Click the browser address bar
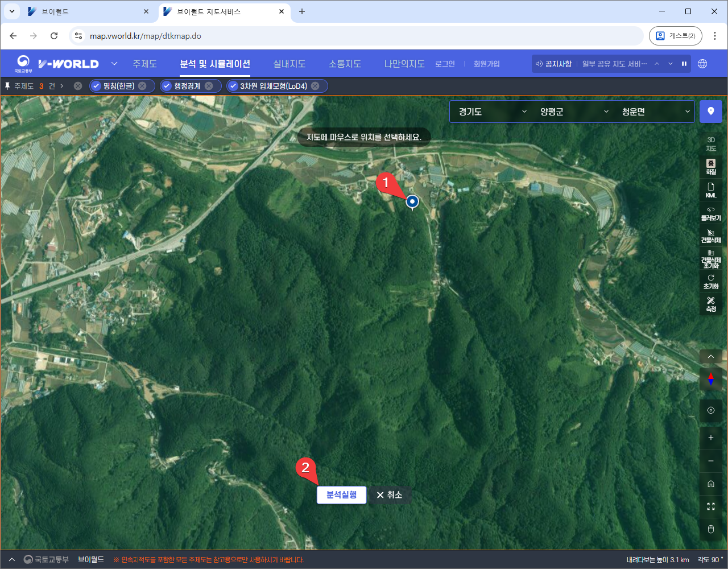Screen dimensions: 728x569 click(x=364, y=36)
